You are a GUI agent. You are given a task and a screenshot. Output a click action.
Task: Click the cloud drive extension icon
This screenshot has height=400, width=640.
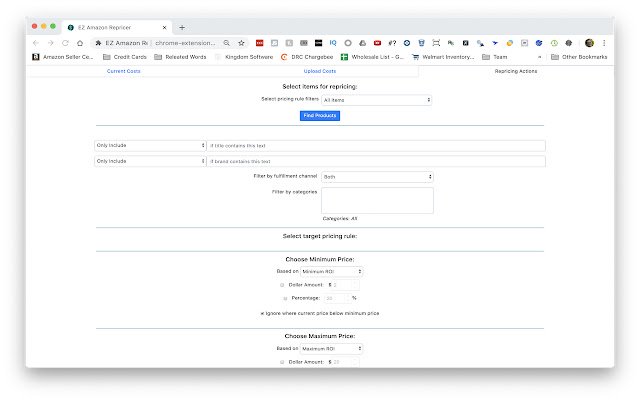click(x=362, y=43)
